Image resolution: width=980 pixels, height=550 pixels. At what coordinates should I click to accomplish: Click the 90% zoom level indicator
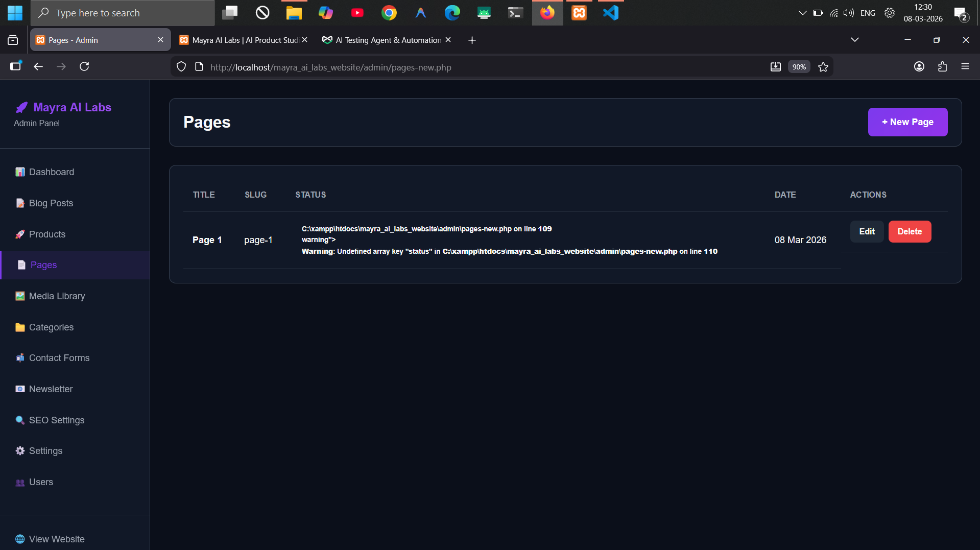click(x=799, y=67)
